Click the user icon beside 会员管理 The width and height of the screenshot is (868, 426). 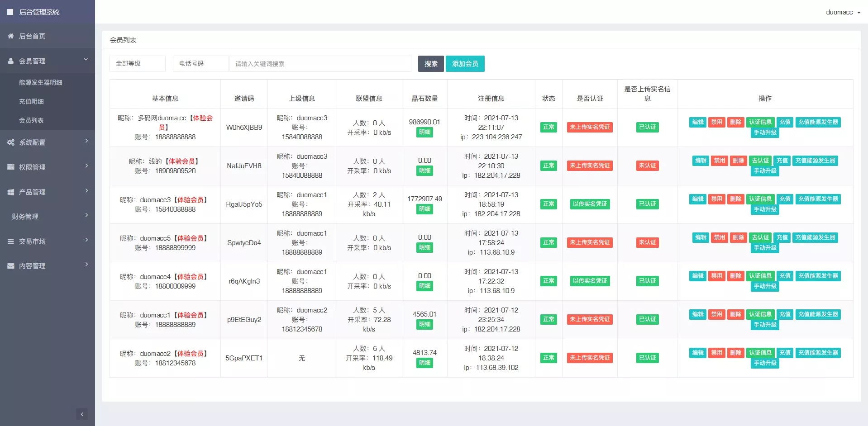pos(11,61)
